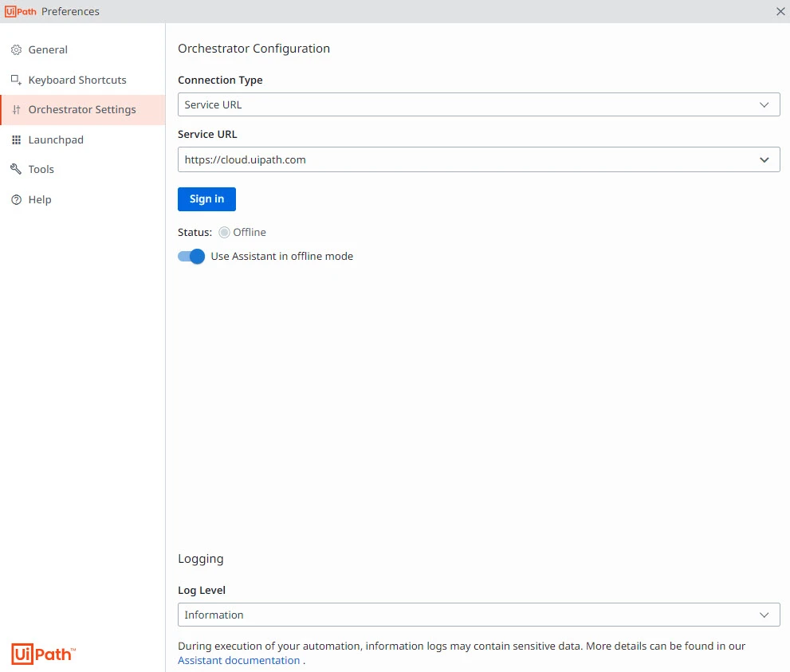
Task: Go to Keyboard Shortcuts section
Action: point(83,80)
